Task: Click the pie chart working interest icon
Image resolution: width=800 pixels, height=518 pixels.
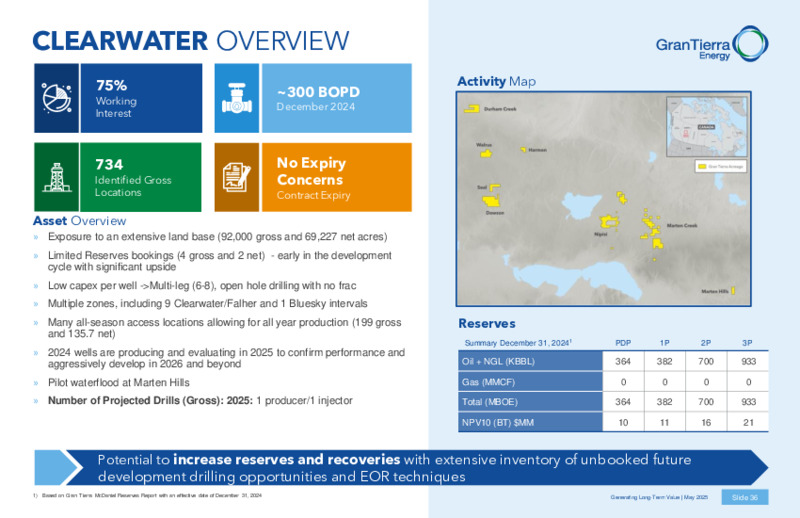Action: coord(57,98)
